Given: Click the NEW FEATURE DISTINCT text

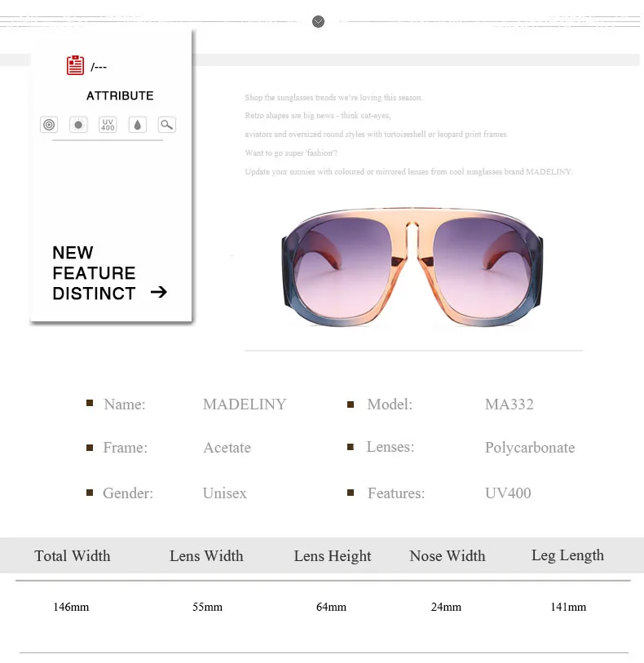Looking at the screenshot, I should [x=94, y=272].
